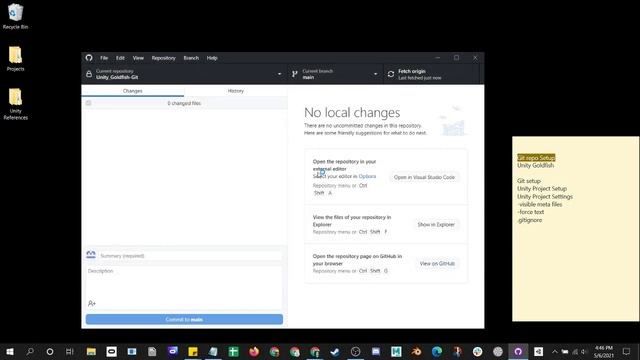Image resolution: width=640 pixels, height=360 pixels.
Task: Click the Summary (required) input field
Action: tap(190, 256)
